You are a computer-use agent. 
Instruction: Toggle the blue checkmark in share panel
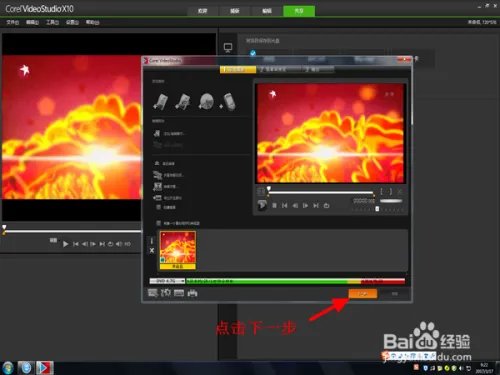(x=253, y=53)
